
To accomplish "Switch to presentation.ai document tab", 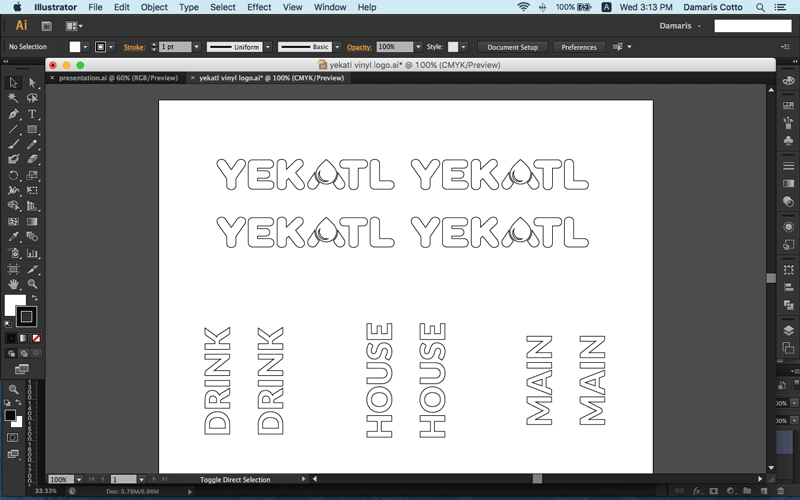I will pos(118,78).
